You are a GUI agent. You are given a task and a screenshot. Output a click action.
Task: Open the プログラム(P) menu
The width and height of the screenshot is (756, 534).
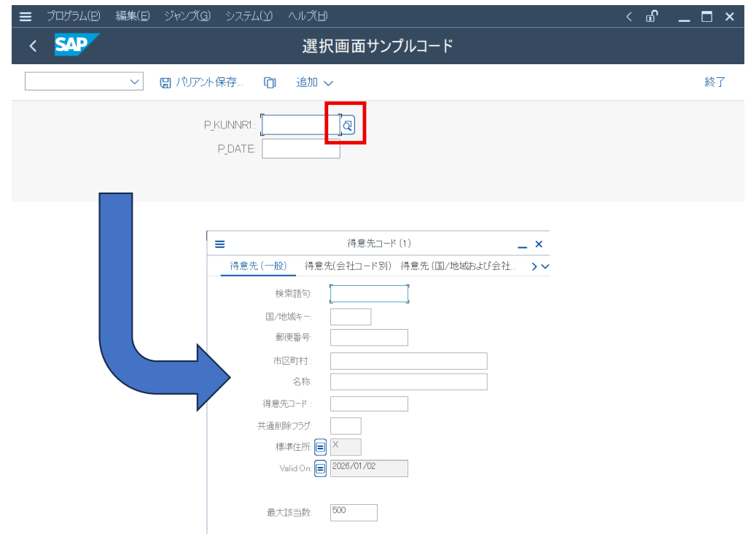pyautogui.click(x=74, y=16)
